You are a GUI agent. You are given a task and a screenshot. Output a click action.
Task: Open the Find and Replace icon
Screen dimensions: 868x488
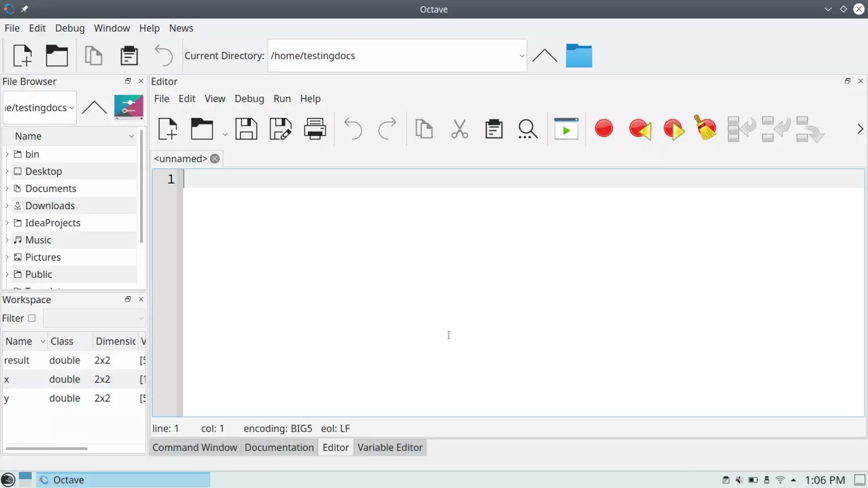pos(527,129)
